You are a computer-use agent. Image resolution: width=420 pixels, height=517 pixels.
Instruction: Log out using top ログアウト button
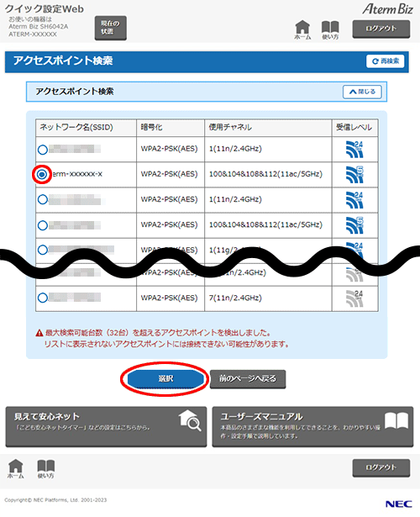coord(381,29)
